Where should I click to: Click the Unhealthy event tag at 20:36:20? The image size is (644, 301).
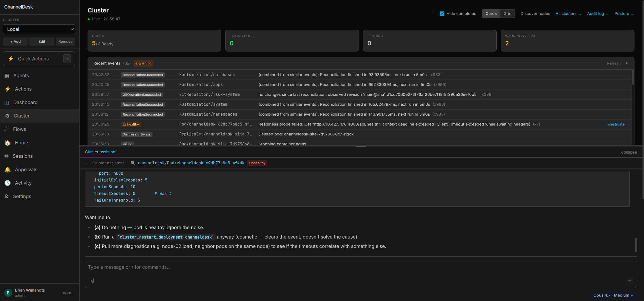(x=131, y=124)
